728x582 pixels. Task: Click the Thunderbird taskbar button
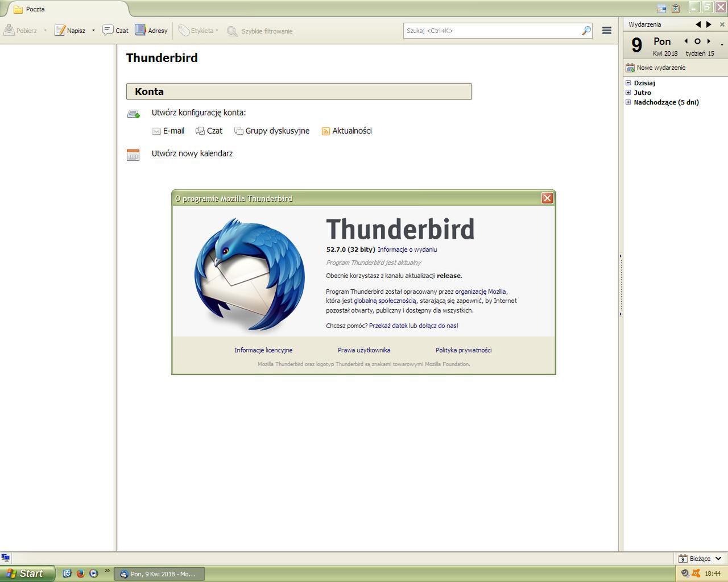(x=159, y=574)
